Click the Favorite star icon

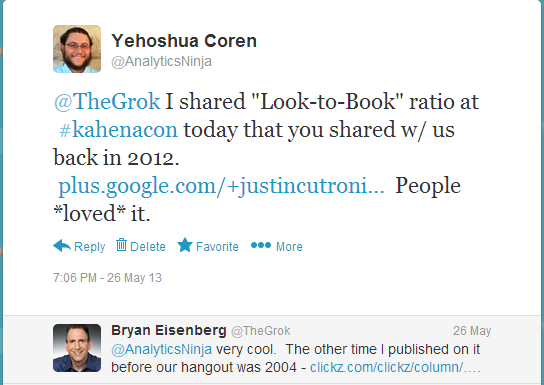click(185, 245)
